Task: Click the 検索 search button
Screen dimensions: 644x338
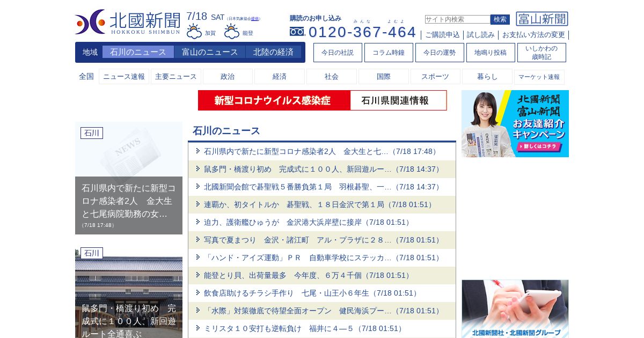Action: click(500, 19)
